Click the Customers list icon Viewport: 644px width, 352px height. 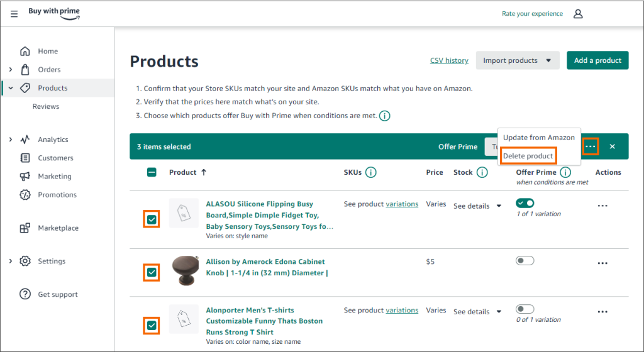point(25,158)
